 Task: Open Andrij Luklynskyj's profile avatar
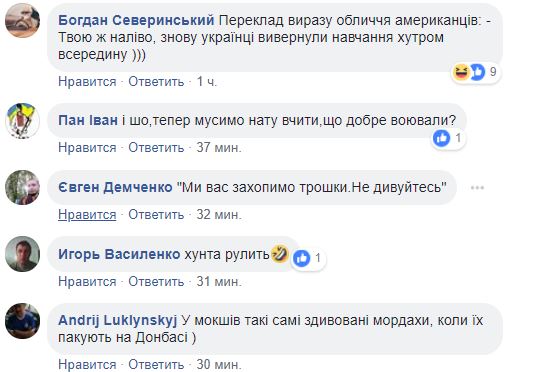click(22, 321)
